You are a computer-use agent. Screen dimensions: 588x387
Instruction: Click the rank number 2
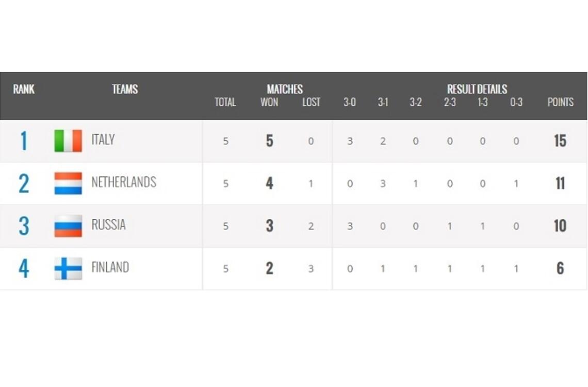[x=24, y=184]
